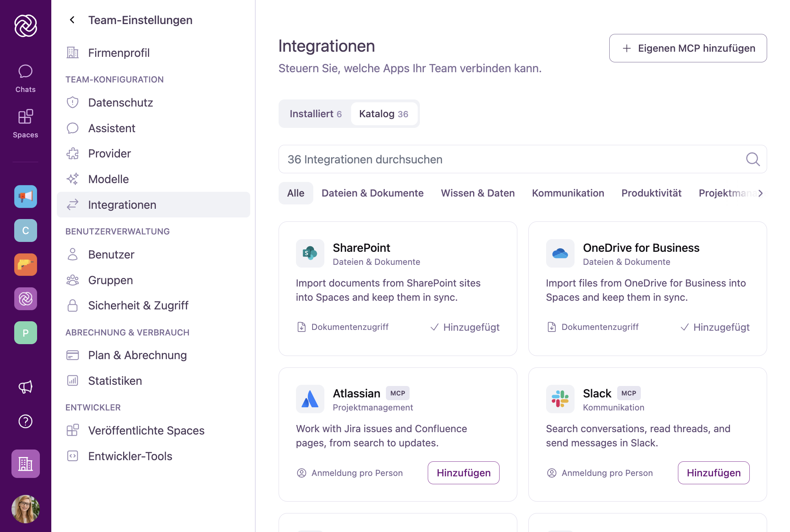This screenshot has width=790, height=532.
Task: Focus the Integrationen durchsuchen search field
Action: (x=523, y=159)
